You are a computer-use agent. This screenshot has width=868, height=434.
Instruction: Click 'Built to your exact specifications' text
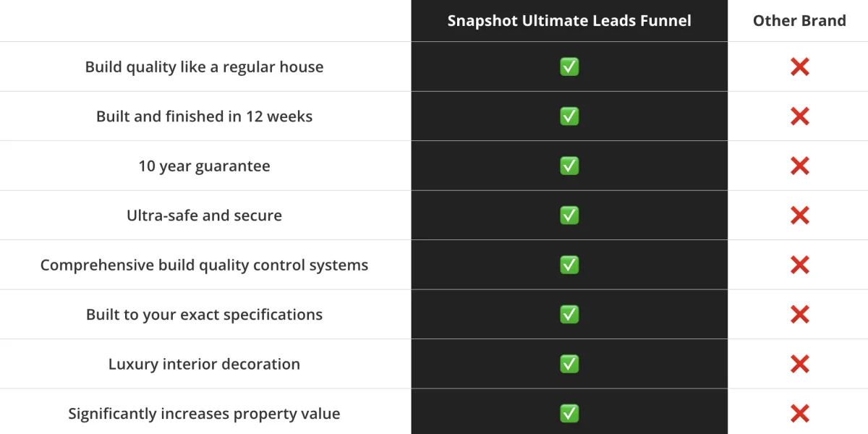click(x=204, y=315)
